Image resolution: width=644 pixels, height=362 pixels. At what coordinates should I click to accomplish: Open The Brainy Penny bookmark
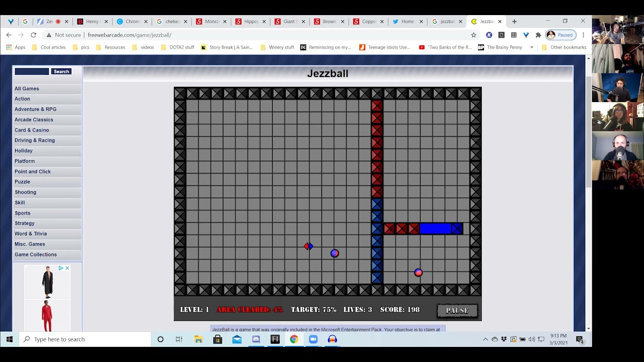pyautogui.click(x=500, y=47)
